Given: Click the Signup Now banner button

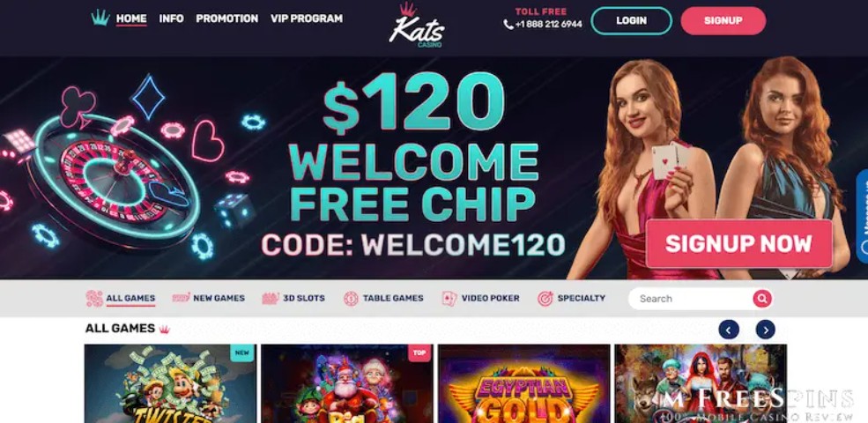Looking at the screenshot, I should 739,243.
